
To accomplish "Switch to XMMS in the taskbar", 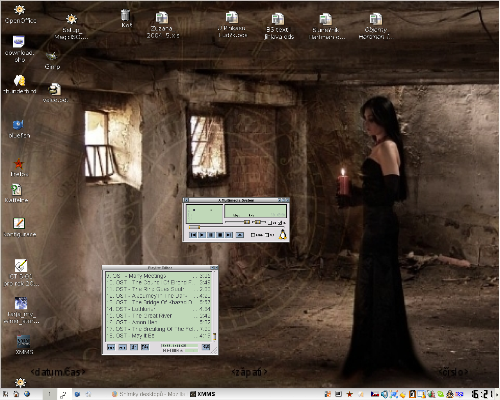I will point(203,394).
